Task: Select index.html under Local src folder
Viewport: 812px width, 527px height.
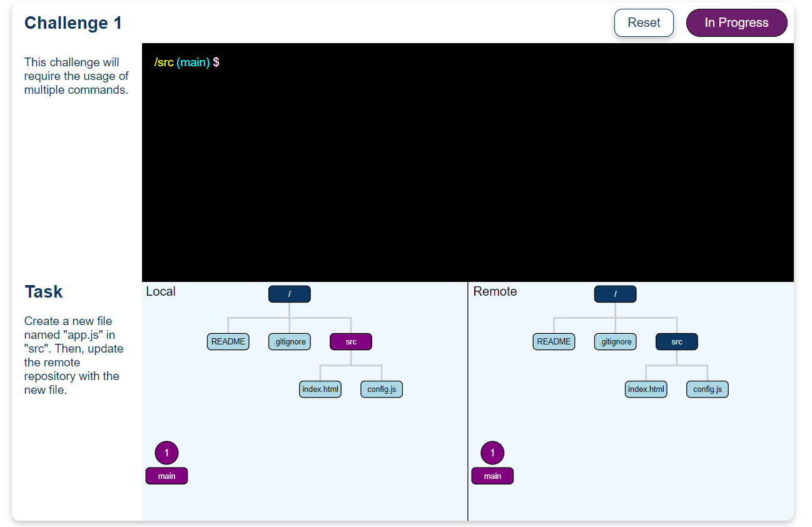Action: pos(320,389)
